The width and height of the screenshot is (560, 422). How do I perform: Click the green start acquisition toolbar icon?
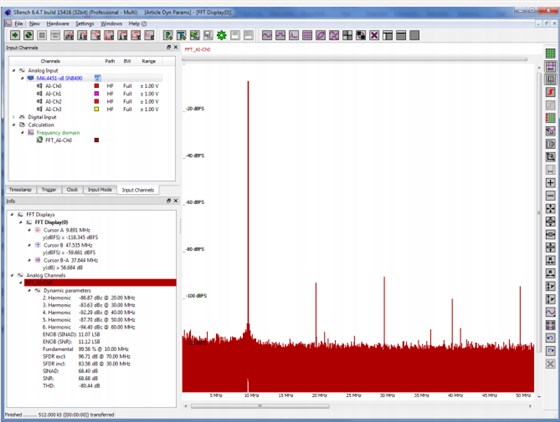(15, 35)
